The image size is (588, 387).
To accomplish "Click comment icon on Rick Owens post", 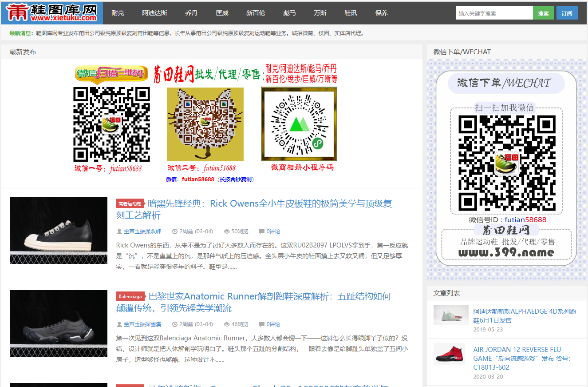I will 261,231.
